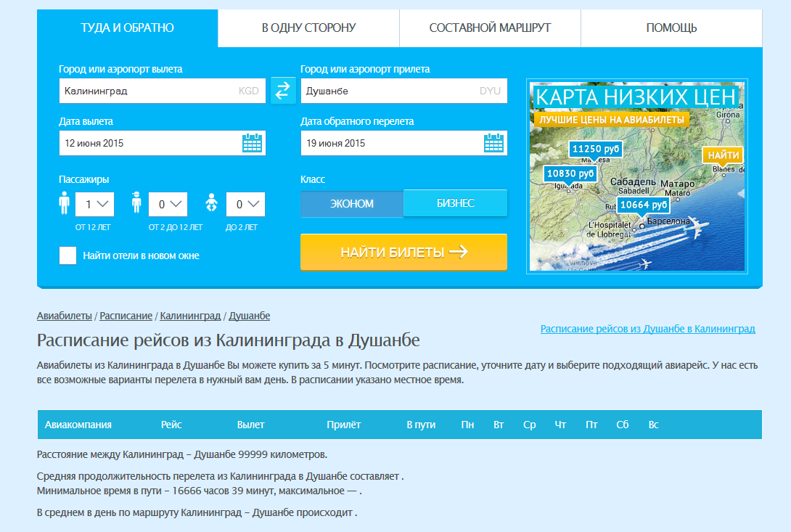Click Ср weekday column header
791x532 pixels.
529,425
